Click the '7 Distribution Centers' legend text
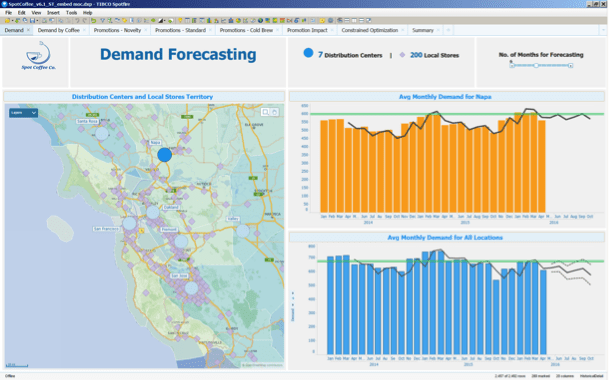 pos(350,55)
